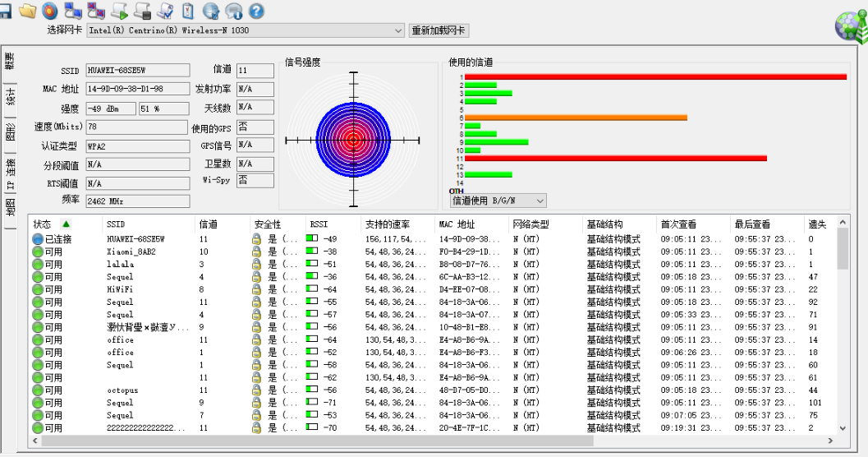Click the table's horizontal scrollbar thumb
The height and width of the screenshot is (457, 868).
[317, 441]
